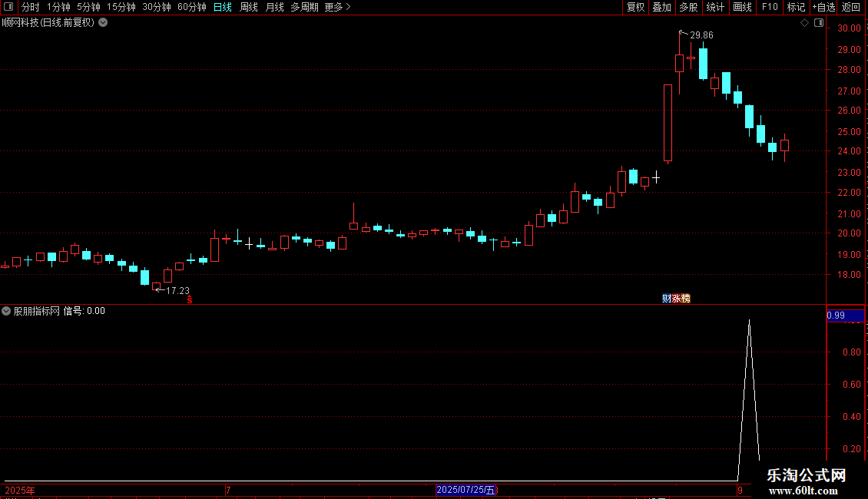Expand the 更多 periods menu
Image resolution: width=868 pixels, height=499 pixels.
(x=337, y=7)
